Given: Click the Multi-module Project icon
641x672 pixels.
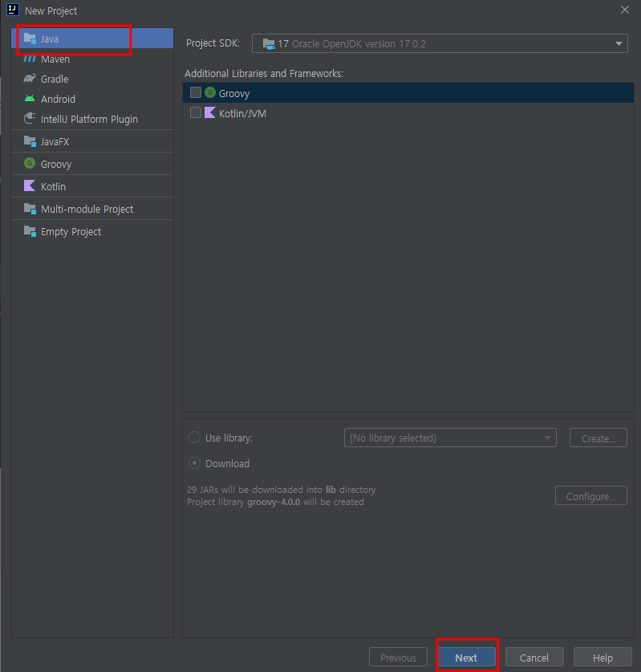Looking at the screenshot, I should click(x=30, y=209).
